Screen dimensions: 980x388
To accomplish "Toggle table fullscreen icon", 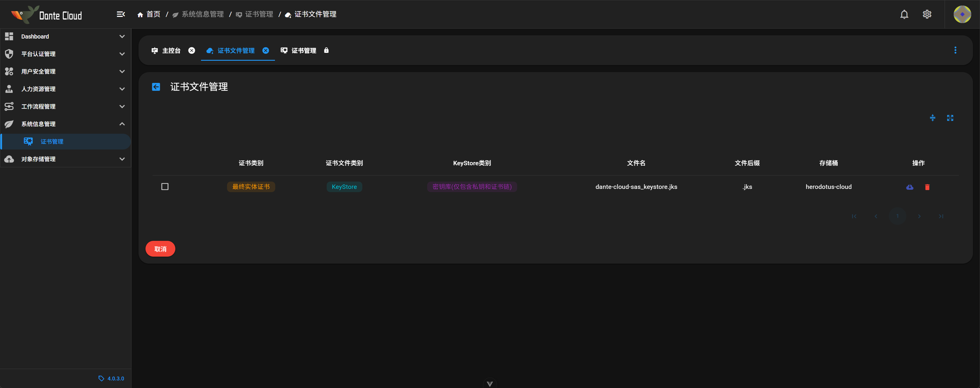I will click(950, 118).
